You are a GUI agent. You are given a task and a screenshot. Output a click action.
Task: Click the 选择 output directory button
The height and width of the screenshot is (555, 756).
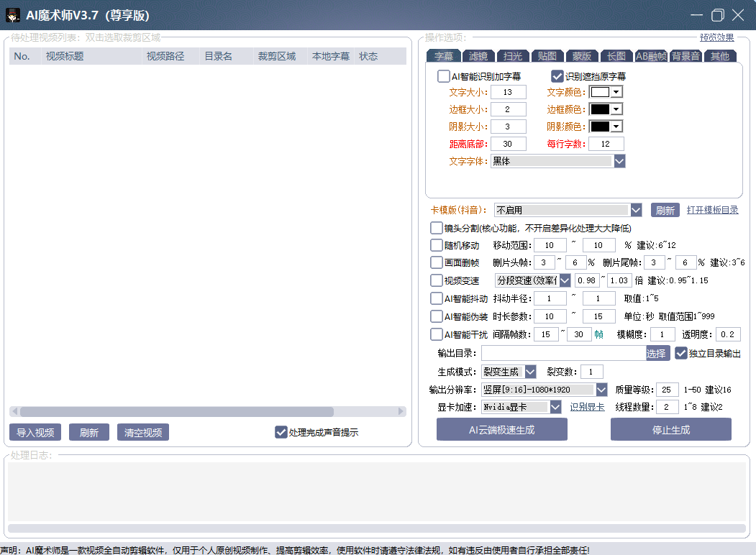click(657, 353)
